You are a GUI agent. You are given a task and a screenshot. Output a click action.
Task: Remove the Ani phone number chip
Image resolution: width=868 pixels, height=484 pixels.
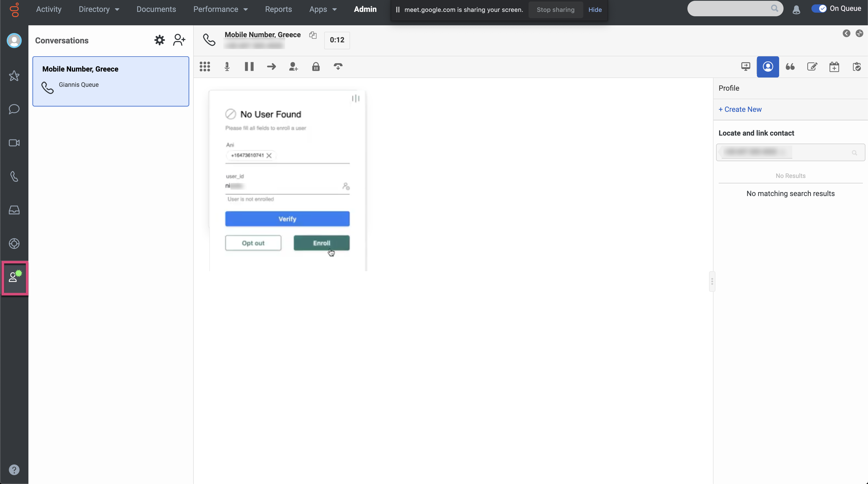tap(269, 155)
